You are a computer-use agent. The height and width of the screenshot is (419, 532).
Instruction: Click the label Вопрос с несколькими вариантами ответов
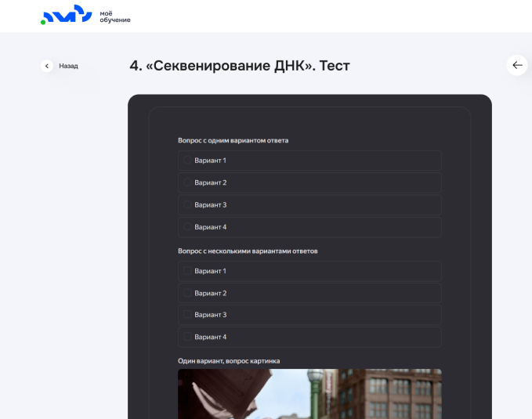tap(248, 251)
